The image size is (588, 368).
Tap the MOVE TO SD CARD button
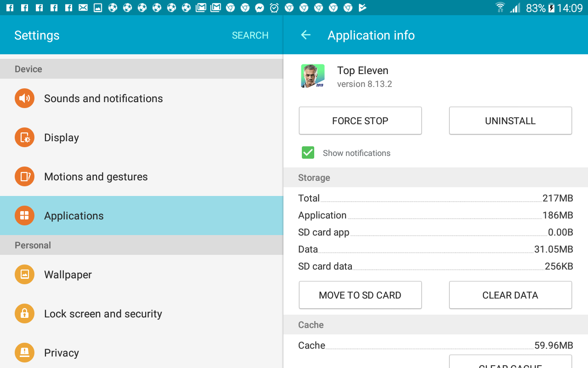pyautogui.click(x=360, y=295)
